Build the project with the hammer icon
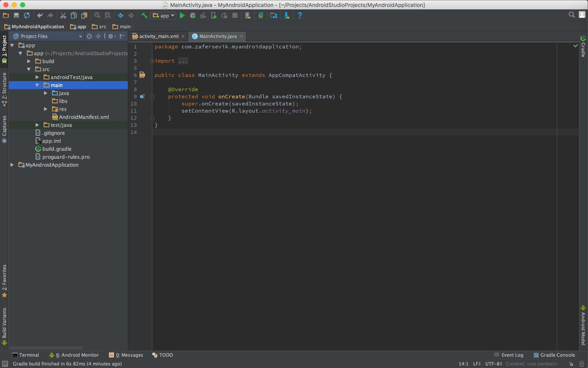Viewport: 588px width, 368px height. pos(144,15)
